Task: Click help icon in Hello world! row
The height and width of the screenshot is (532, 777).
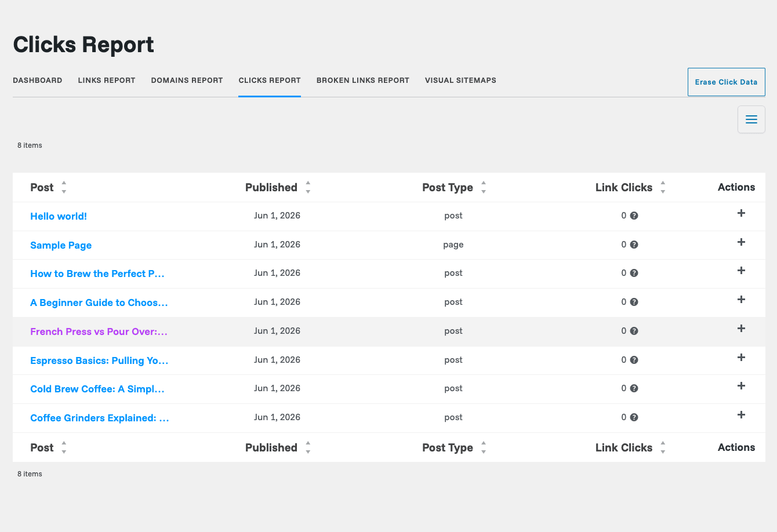Action: coord(634,216)
